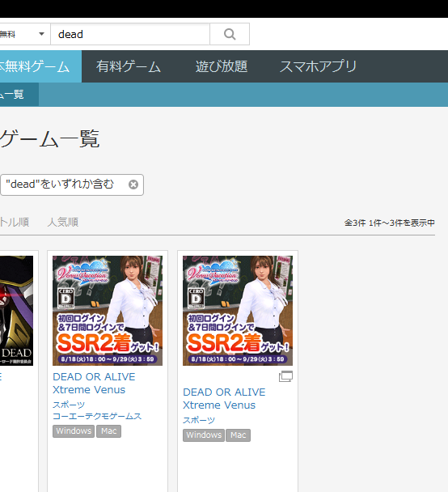This screenshot has width=448, height=492.
Task: Click Windows tag on card listing コーエーテクモゲームス
Action: click(74, 431)
